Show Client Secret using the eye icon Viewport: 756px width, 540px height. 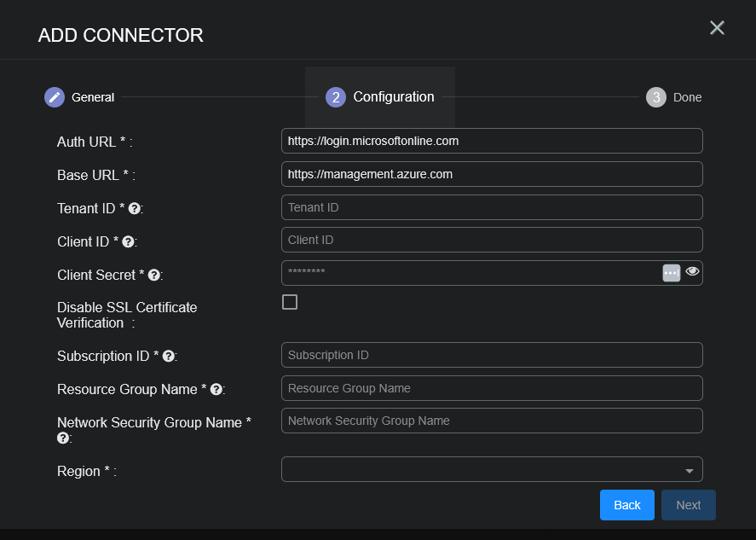pos(692,272)
